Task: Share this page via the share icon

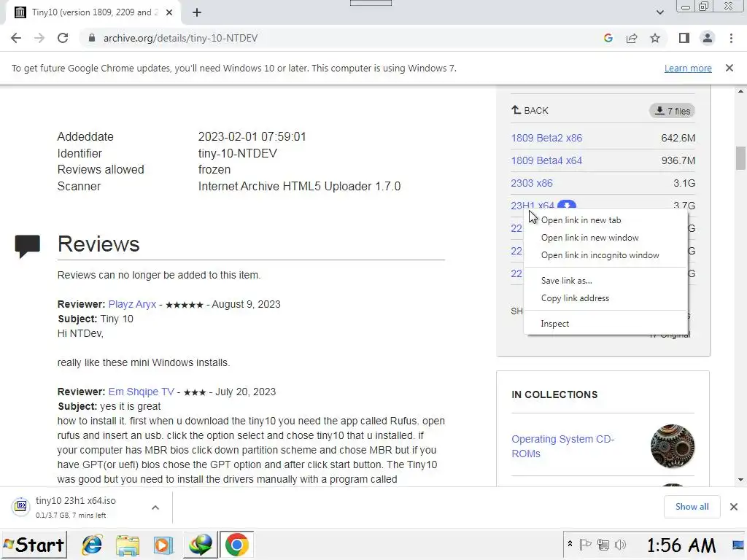Action: coord(632,38)
